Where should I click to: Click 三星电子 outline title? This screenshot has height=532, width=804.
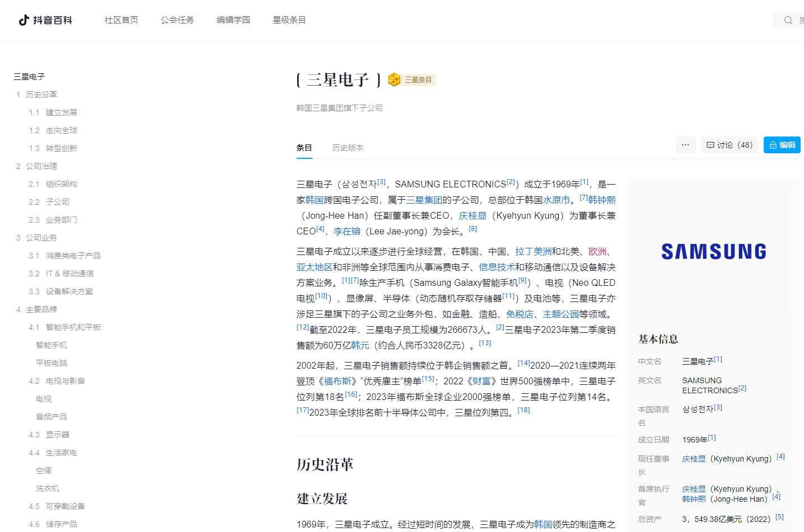(x=29, y=77)
